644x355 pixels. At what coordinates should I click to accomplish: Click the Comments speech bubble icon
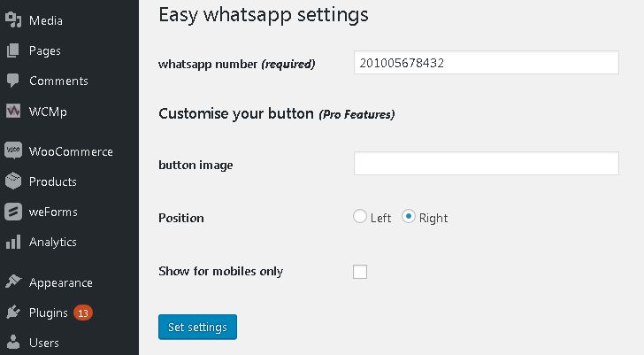13,81
